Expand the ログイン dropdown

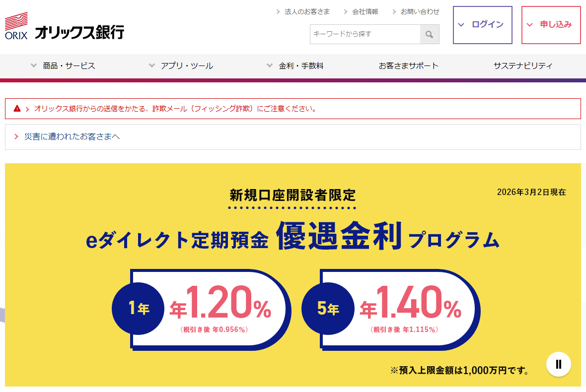(482, 25)
